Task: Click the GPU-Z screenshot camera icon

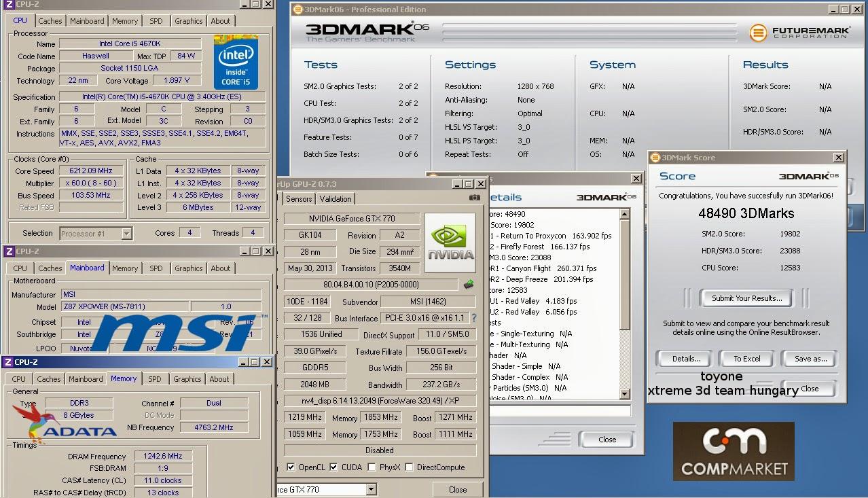Action: (x=474, y=198)
